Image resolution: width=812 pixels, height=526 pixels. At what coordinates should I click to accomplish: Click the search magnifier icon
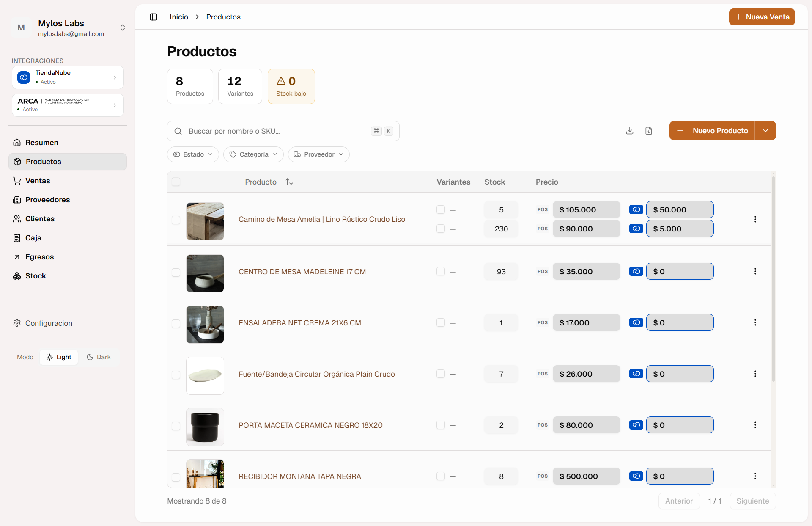178,131
